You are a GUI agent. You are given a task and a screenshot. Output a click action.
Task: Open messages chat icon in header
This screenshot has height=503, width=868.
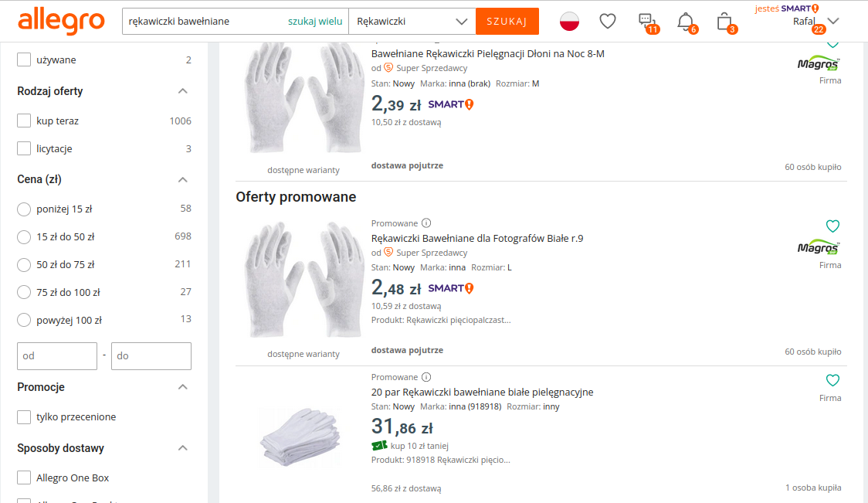[646, 22]
